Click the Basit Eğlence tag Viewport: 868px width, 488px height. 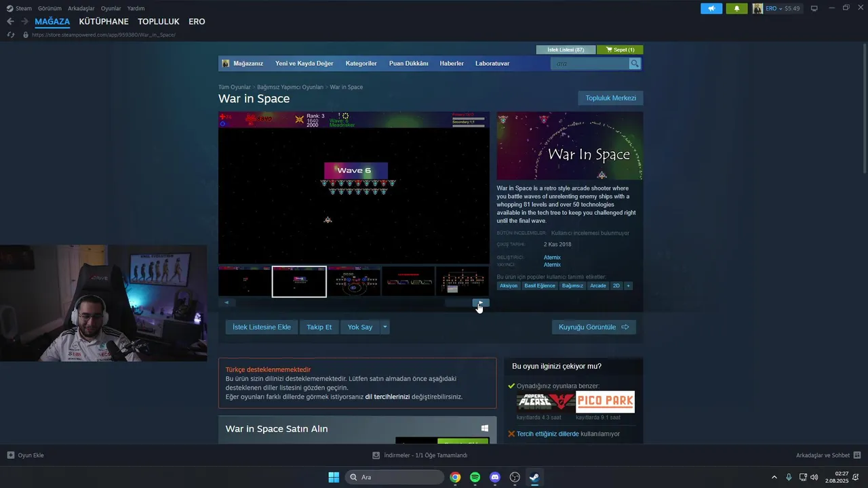540,286
